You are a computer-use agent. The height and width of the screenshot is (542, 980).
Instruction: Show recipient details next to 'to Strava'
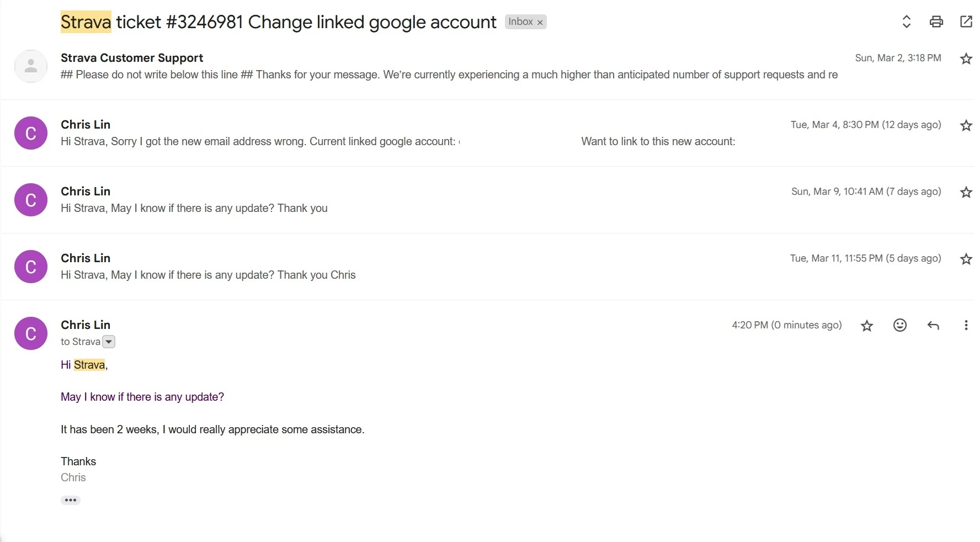109,342
